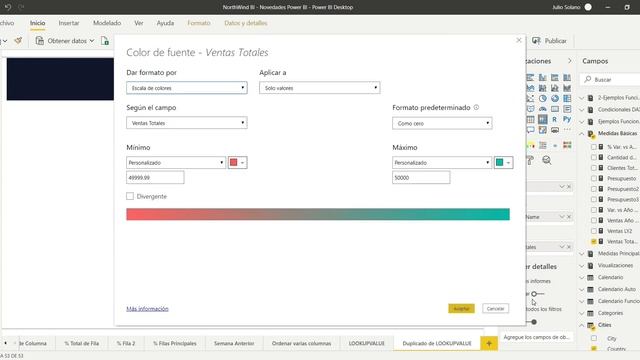Open the Máximo Personalizado dropdown

[442, 162]
